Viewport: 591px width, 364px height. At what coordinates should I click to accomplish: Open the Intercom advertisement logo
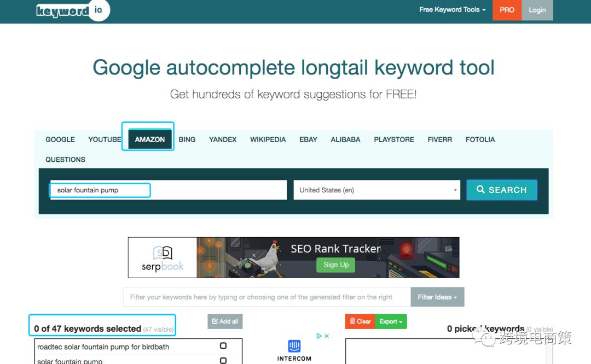click(x=294, y=350)
